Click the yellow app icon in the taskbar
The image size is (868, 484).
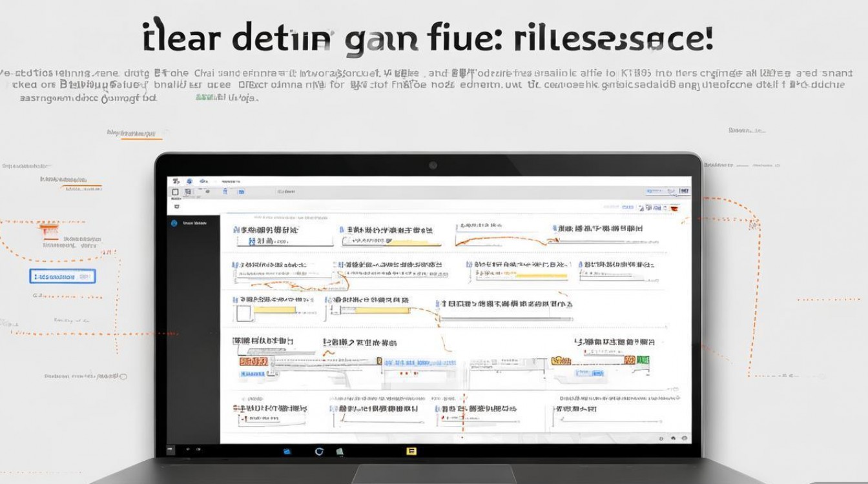point(411,451)
